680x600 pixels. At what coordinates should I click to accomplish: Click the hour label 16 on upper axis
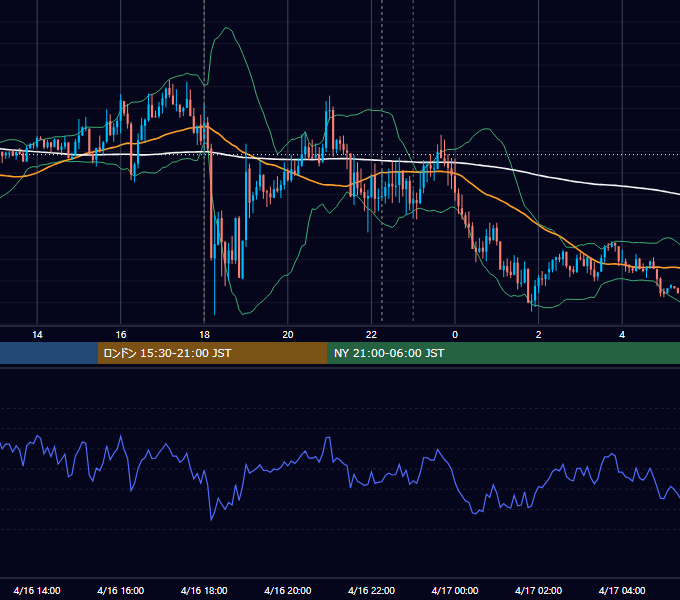(121, 335)
